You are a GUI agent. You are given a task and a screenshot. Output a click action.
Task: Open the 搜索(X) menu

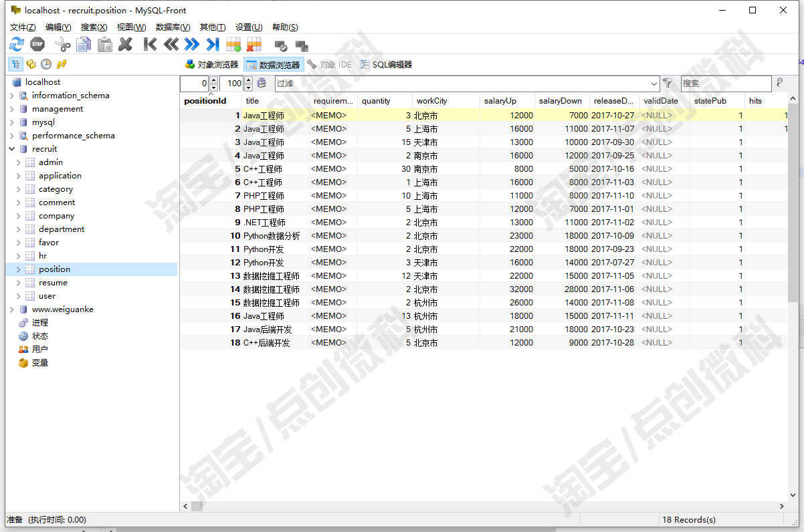coord(94,27)
